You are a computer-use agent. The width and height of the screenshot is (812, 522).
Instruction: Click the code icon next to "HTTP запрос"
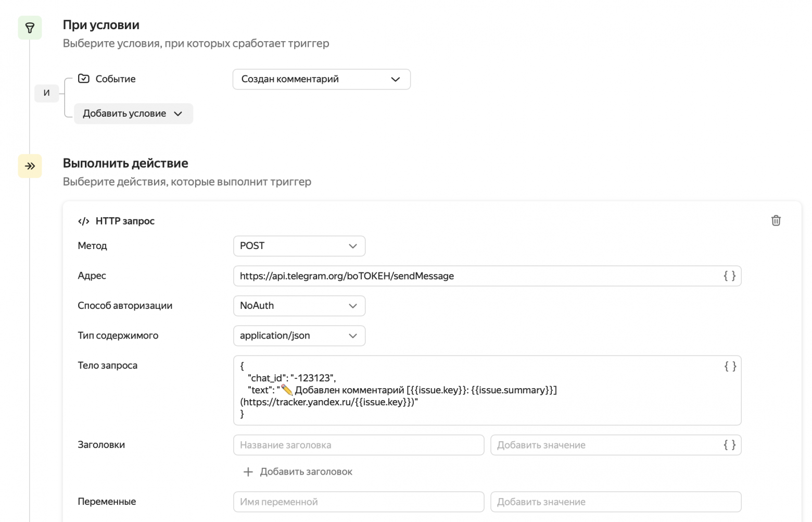pyautogui.click(x=84, y=221)
